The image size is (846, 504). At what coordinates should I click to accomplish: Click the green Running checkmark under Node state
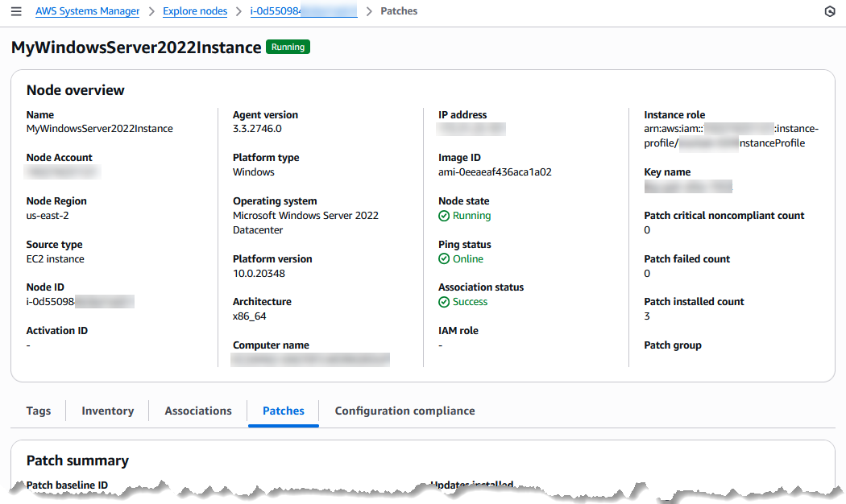[x=444, y=216]
